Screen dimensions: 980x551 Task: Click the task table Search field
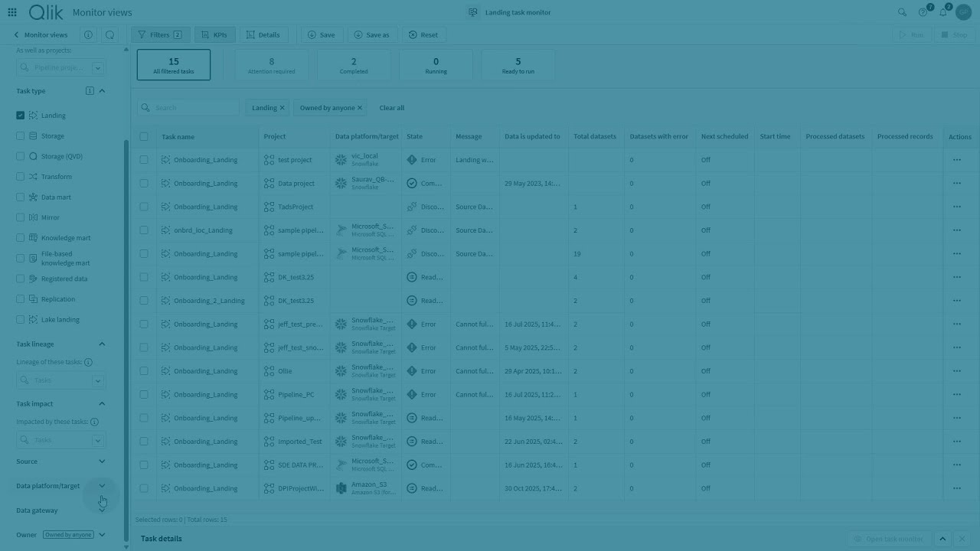(188, 108)
